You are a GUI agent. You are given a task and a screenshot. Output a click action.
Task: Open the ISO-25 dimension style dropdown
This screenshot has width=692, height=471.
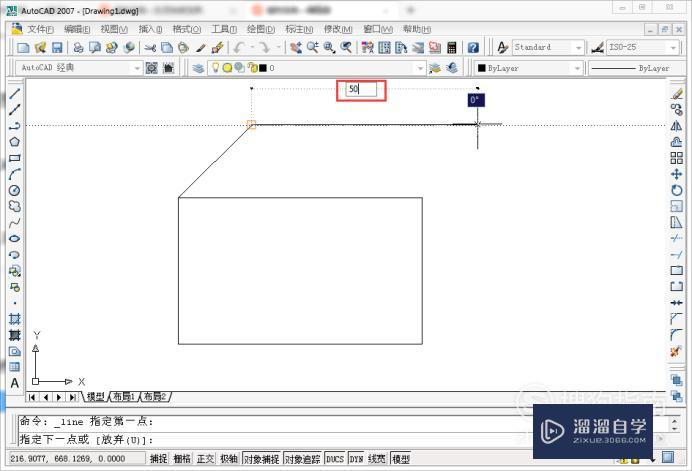tap(673, 48)
